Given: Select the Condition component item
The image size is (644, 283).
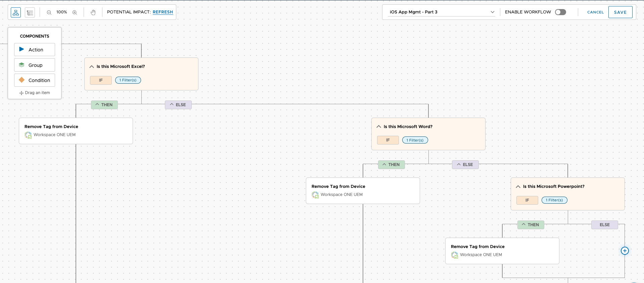Looking at the screenshot, I should tap(35, 80).
